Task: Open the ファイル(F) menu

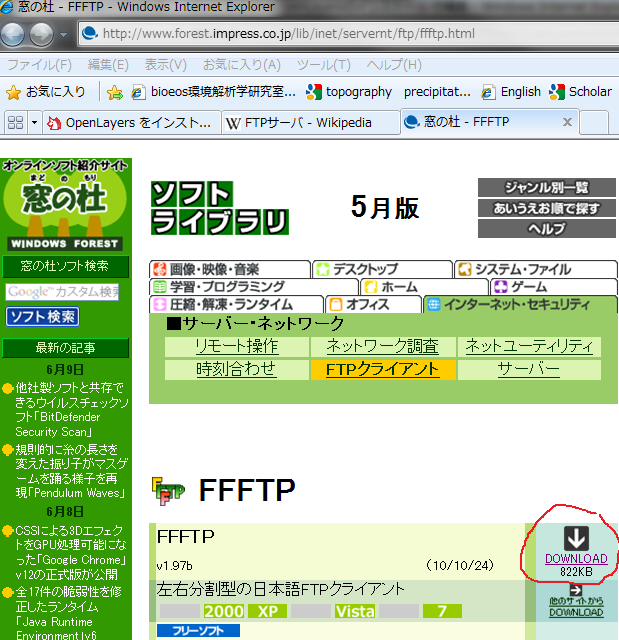Action: point(40,65)
